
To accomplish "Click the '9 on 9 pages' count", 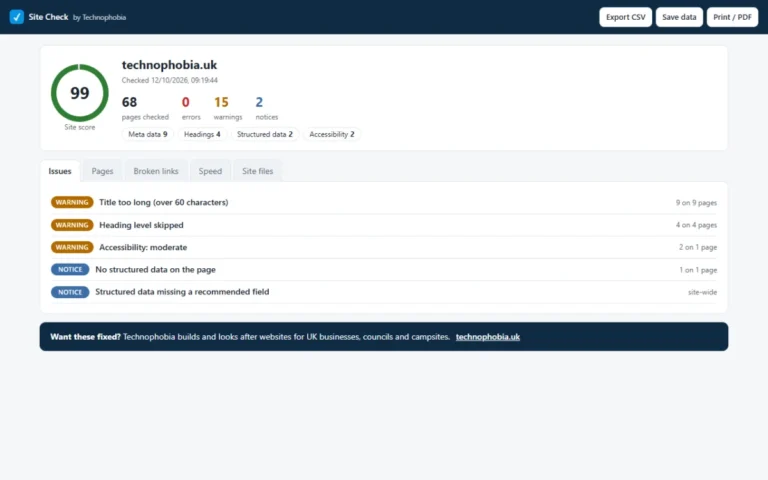I will (x=696, y=203).
